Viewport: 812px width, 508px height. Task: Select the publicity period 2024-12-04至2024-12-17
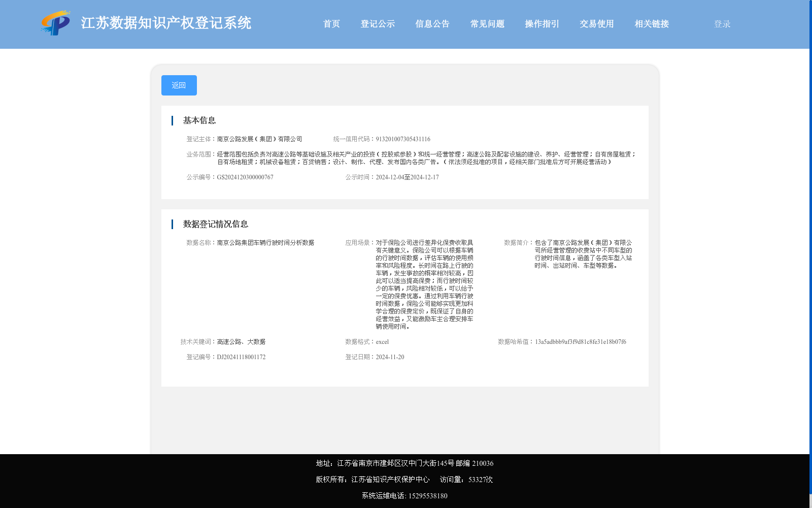(407, 177)
